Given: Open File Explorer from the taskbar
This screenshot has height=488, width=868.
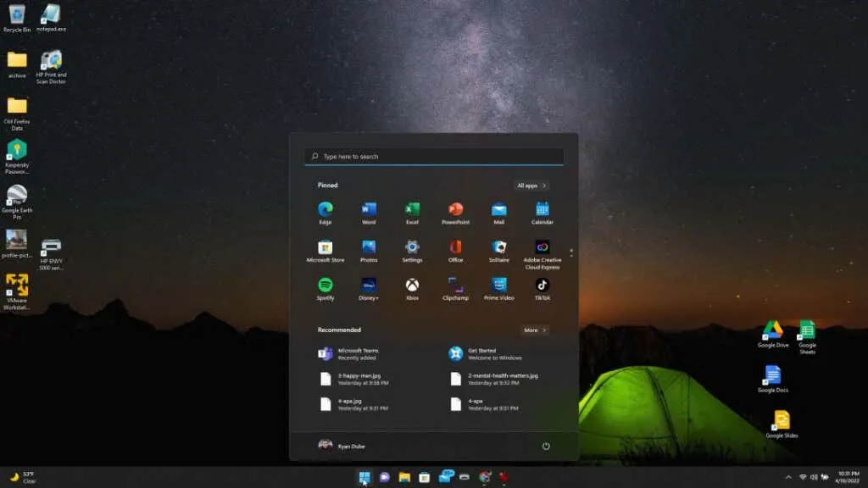Looking at the screenshot, I should [405, 478].
